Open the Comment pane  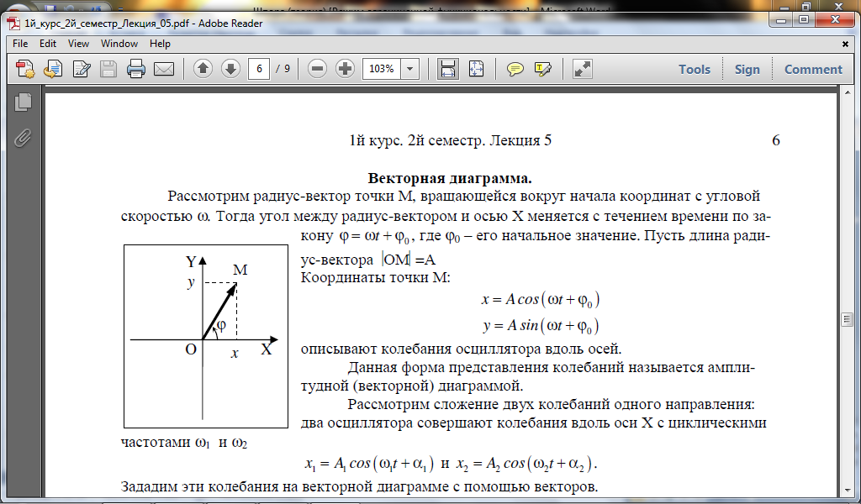tap(813, 69)
